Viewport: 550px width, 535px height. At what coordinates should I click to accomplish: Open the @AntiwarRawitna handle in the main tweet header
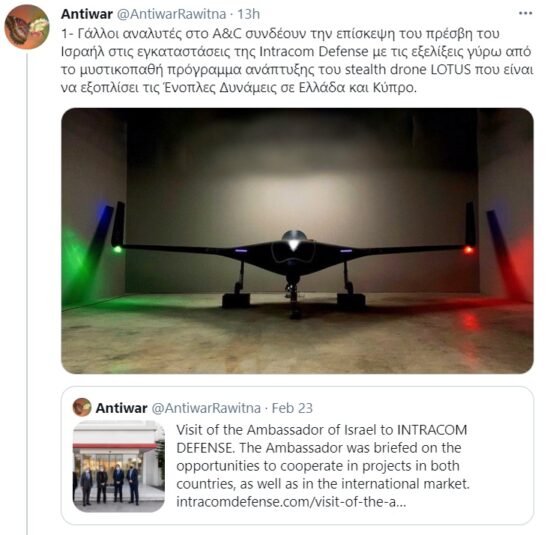point(171,14)
